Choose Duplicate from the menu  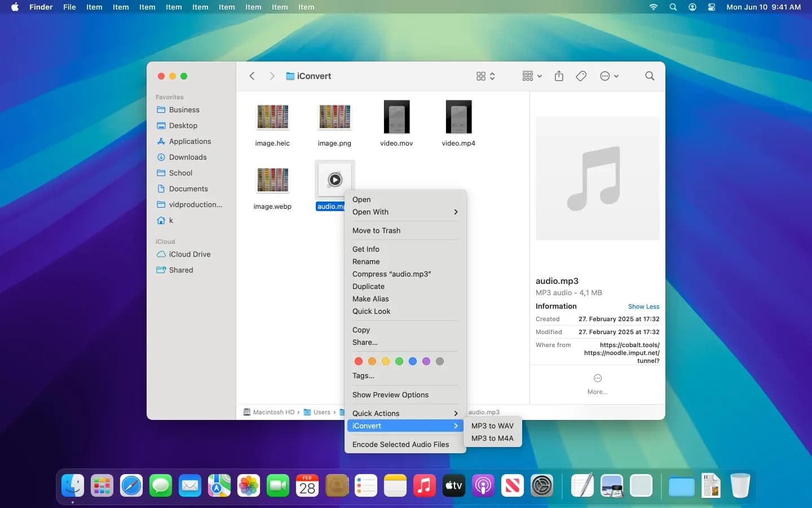click(405, 287)
